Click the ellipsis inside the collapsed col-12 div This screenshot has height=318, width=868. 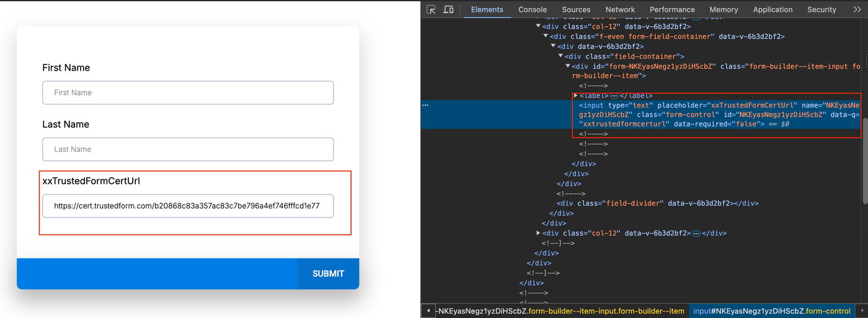tap(696, 233)
